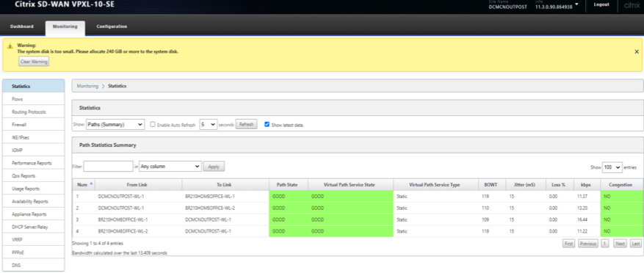Open Flows in the sidebar
Screen dimensions: 644x273
[33, 99]
